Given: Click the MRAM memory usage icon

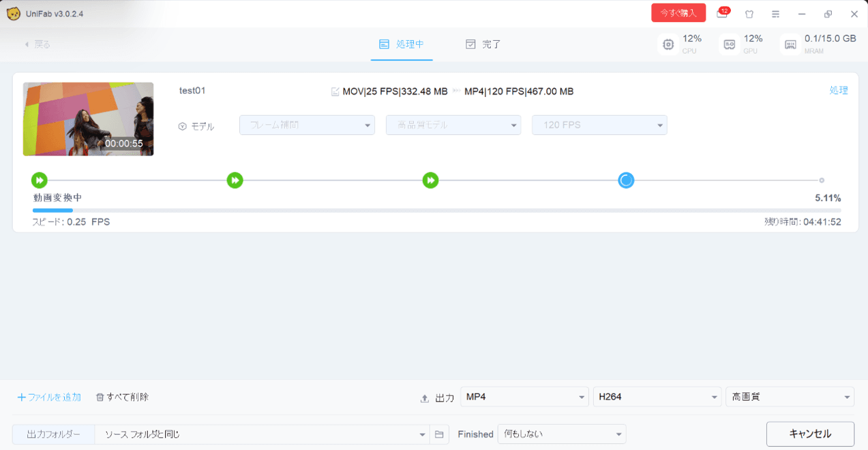Looking at the screenshot, I should (x=790, y=44).
